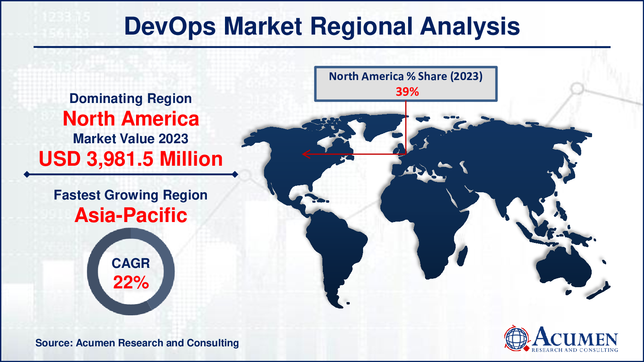Click the red arrowhead pointing at North America
Viewport: 644px width, 362px height.
tap(306, 154)
